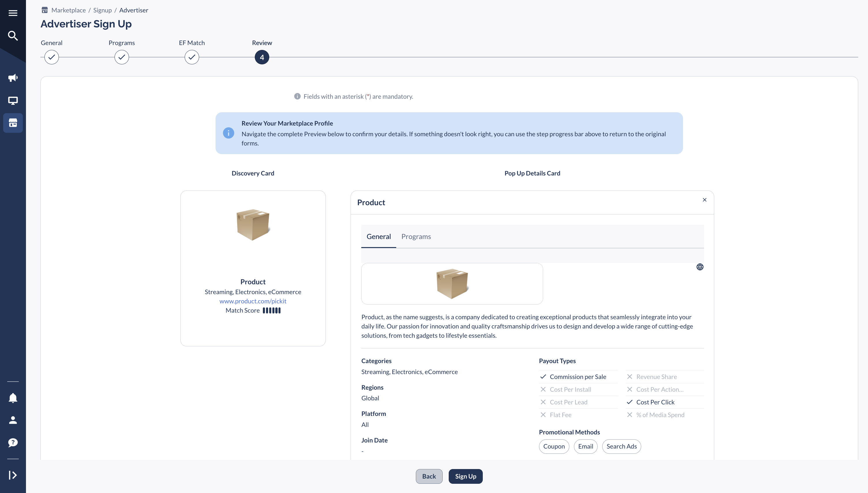
Task: Click the Sign Up button
Action: pyautogui.click(x=466, y=477)
